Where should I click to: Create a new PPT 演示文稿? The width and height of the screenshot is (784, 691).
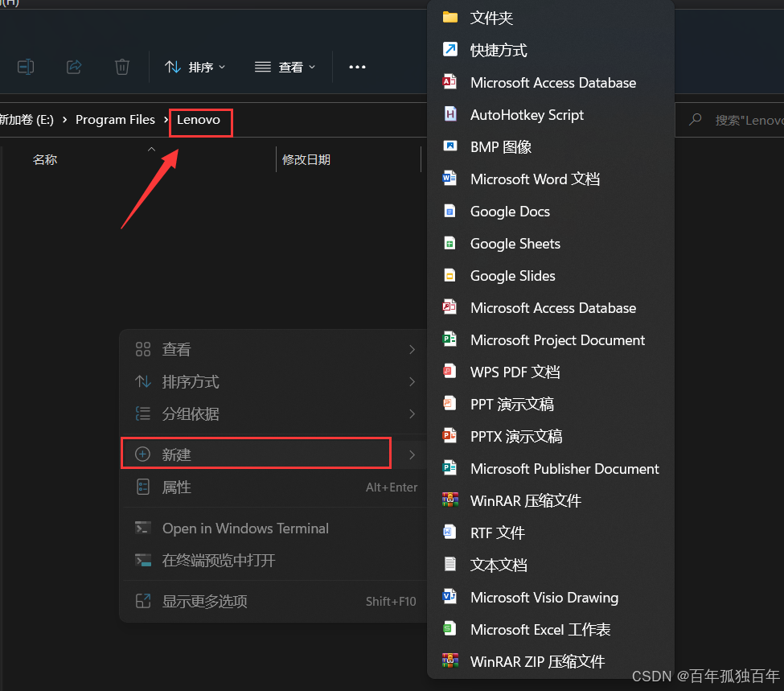pyautogui.click(x=551, y=405)
